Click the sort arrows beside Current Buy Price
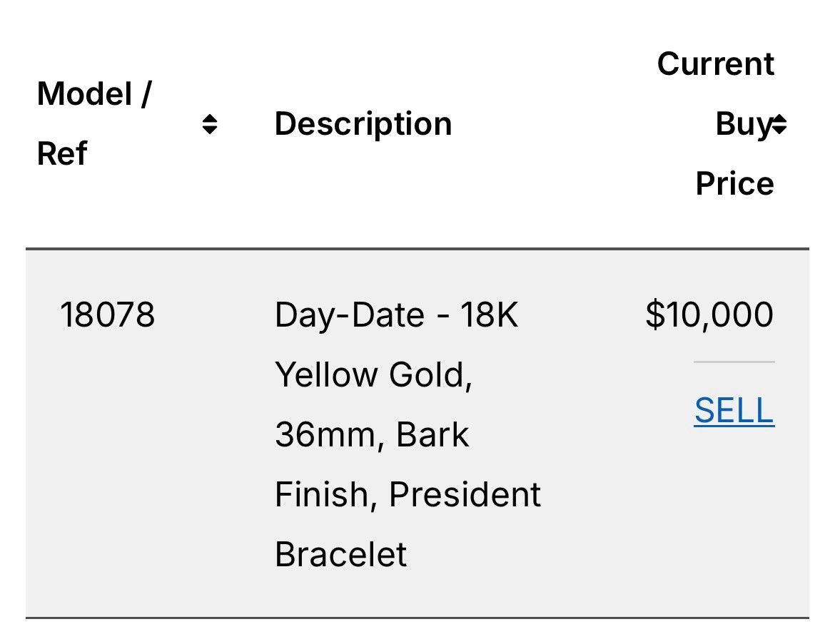 coord(779,124)
